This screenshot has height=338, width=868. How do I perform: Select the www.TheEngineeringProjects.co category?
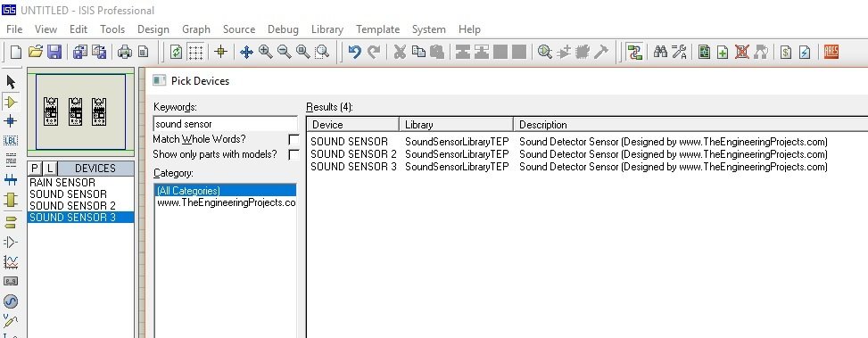(x=226, y=203)
